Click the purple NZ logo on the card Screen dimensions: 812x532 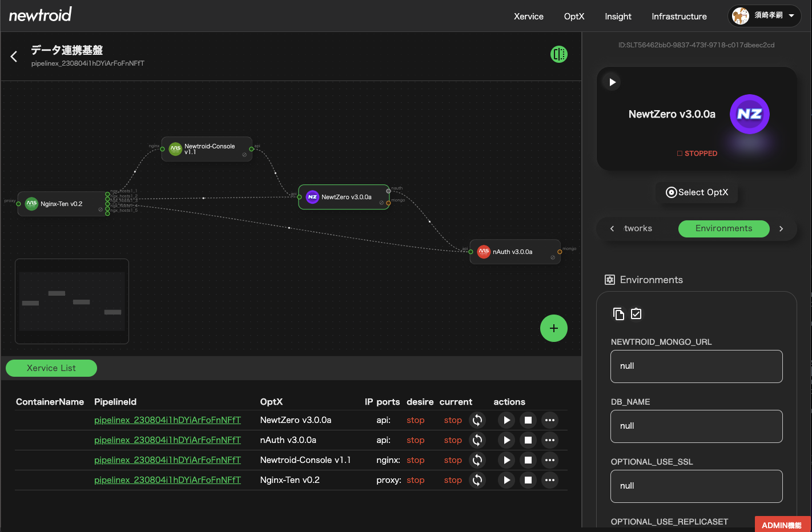point(750,114)
